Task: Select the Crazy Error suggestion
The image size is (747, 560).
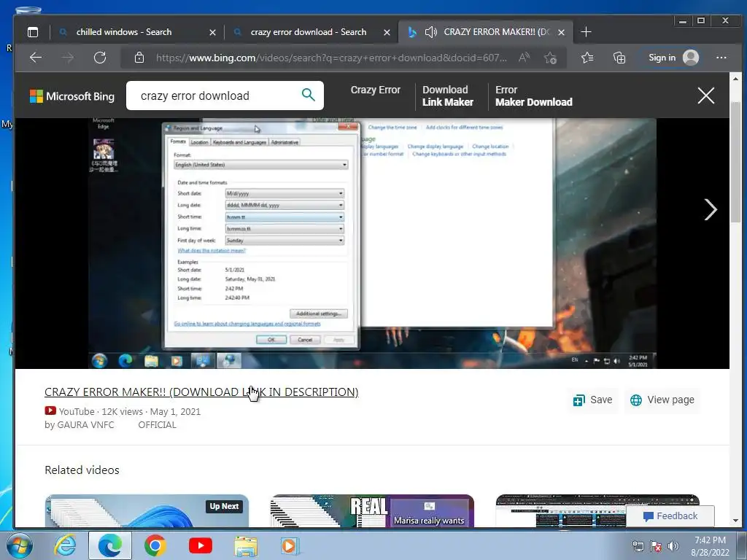Action: pos(376,90)
